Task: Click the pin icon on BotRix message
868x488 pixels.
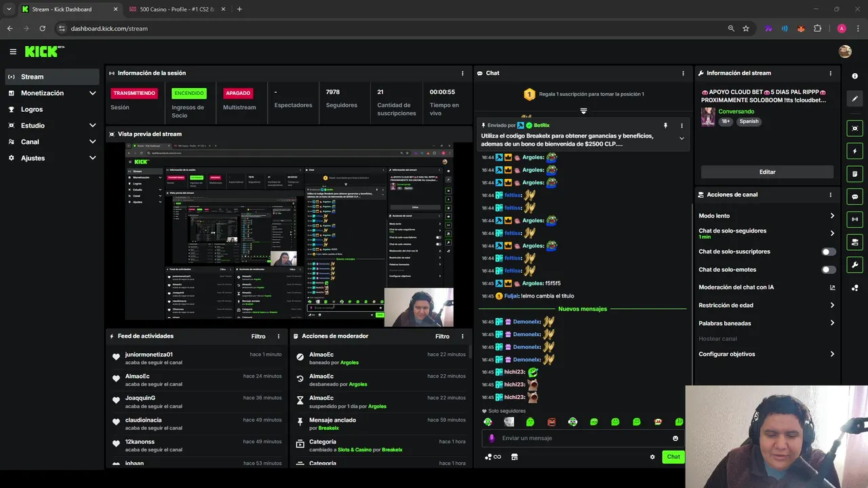Action: pos(665,125)
